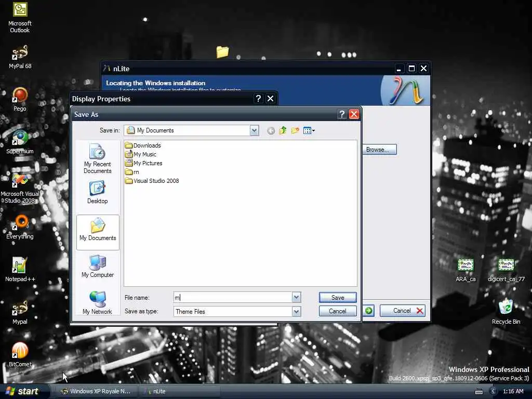Expand the Save as type dropdown

pos(296,312)
